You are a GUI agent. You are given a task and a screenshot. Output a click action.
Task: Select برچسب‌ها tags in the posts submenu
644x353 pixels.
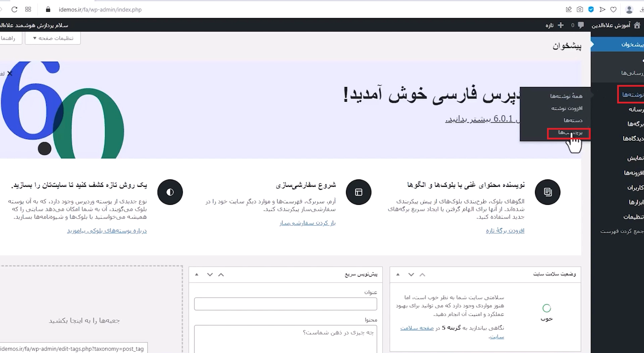(x=570, y=133)
